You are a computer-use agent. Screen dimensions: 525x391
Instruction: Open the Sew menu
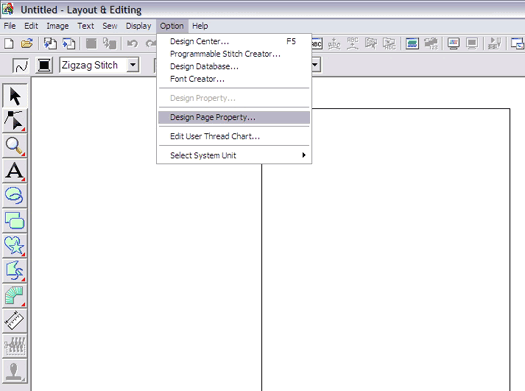[110, 26]
